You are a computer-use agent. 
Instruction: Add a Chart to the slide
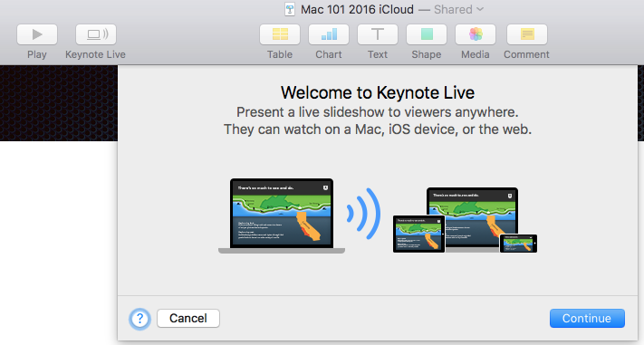click(329, 34)
